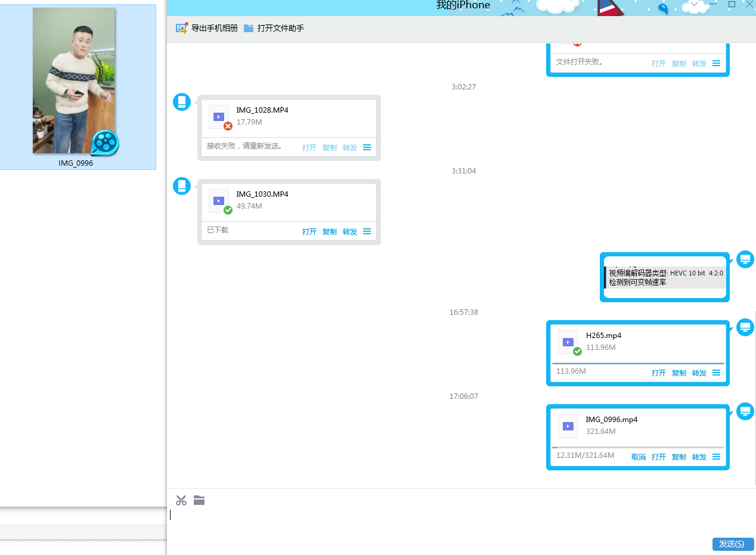Open more menu for IMG_0996.mp4
The width and height of the screenshot is (756, 555).
point(717,457)
